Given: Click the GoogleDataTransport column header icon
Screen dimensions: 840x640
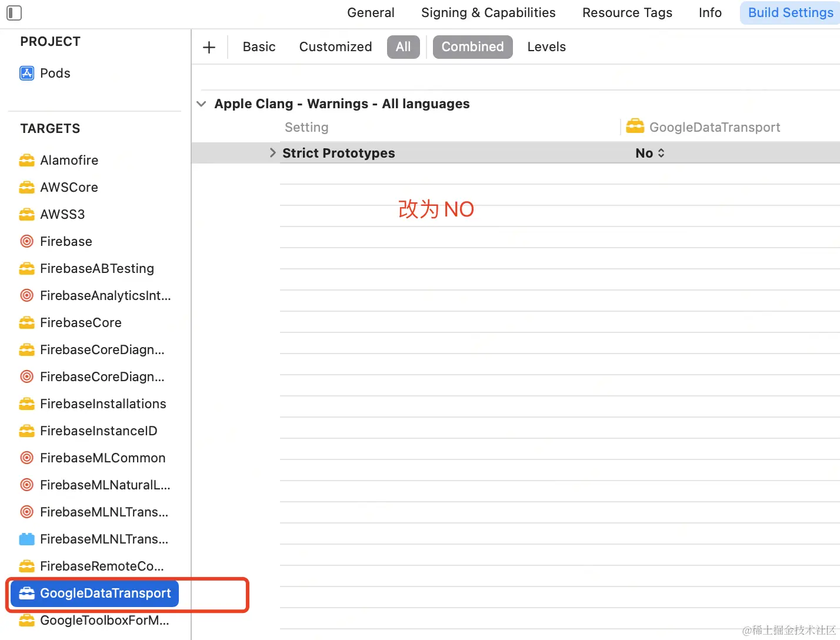Looking at the screenshot, I should pos(635,126).
